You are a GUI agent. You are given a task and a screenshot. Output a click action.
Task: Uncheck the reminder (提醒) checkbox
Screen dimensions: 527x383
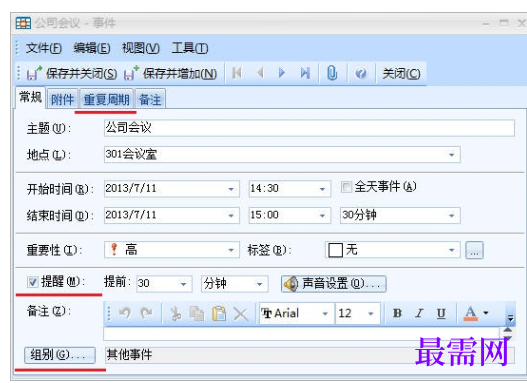coord(33,282)
